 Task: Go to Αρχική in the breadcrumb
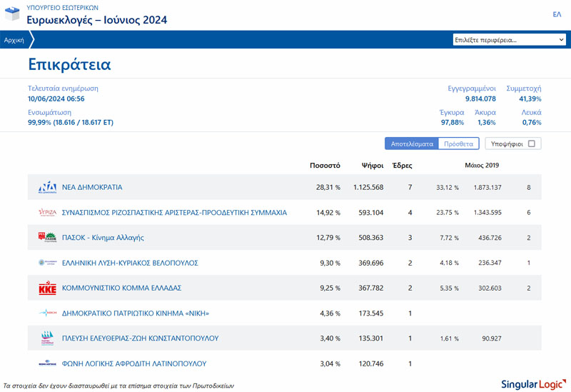(14, 40)
